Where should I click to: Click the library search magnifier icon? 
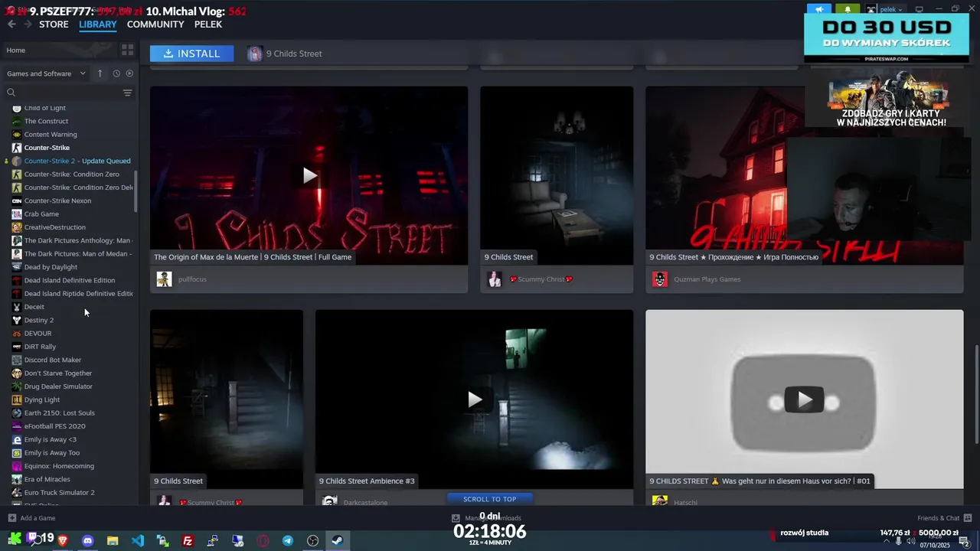click(11, 93)
